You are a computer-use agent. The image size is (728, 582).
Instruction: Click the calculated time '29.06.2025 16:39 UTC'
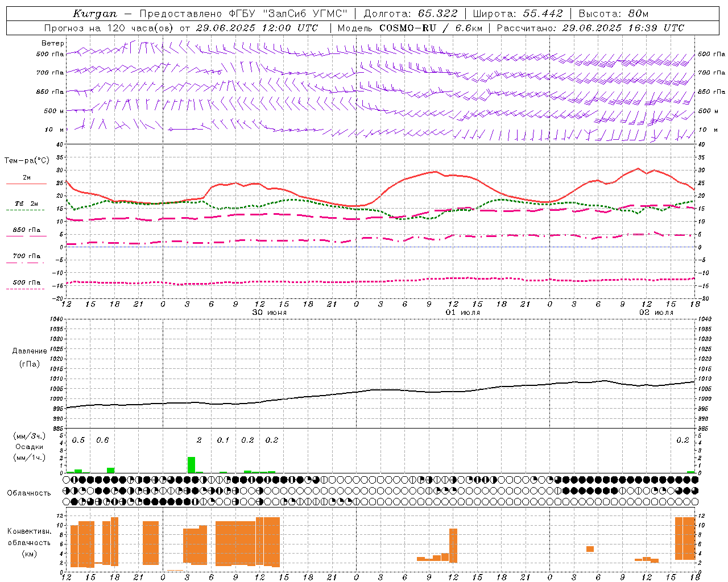(623, 28)
